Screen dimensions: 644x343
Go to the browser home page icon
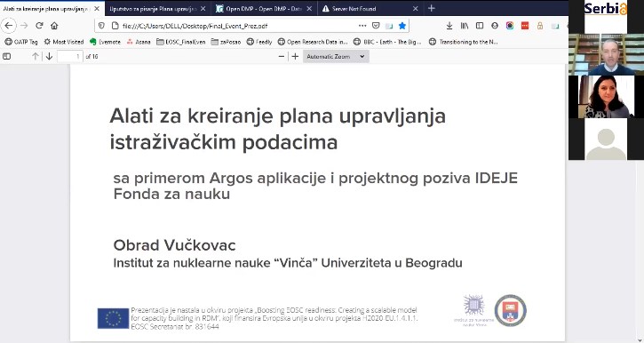[54, 26]
